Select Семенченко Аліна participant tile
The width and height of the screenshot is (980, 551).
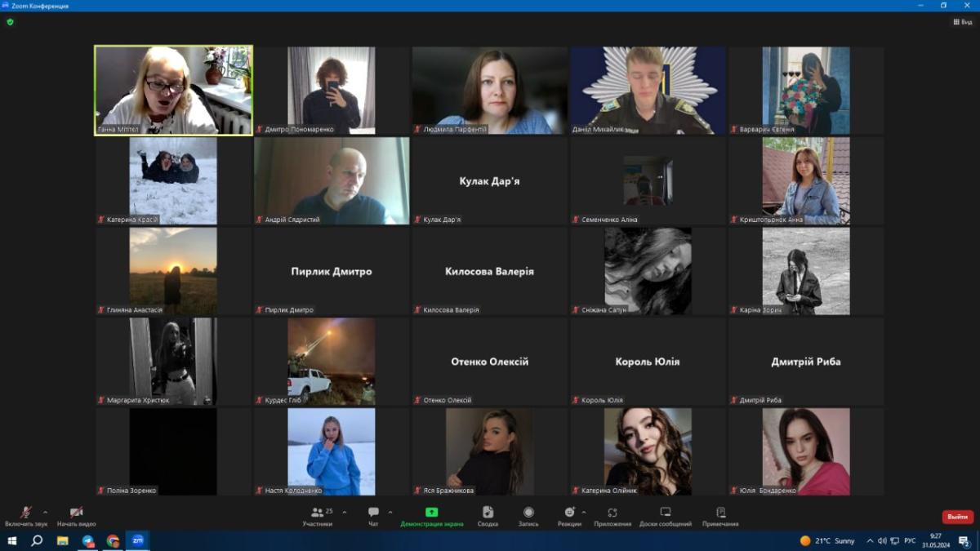pyautogui.click(x=648, y=180)
